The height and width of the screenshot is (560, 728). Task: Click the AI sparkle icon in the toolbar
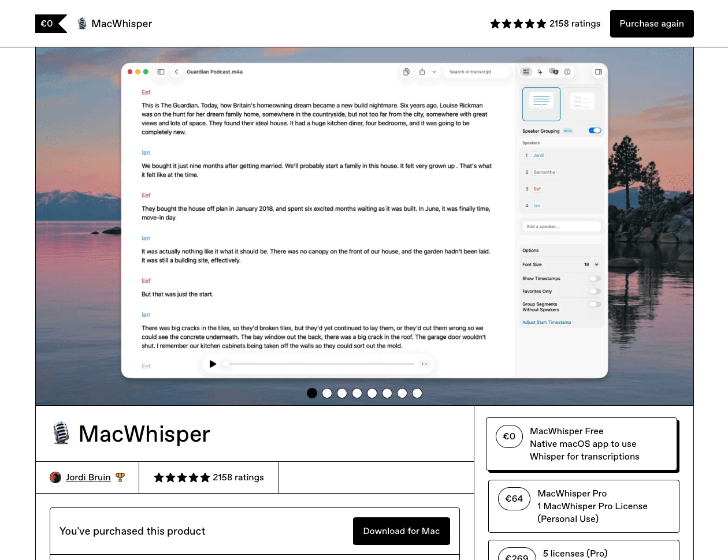pyautogui.click(x=540, y=72)
